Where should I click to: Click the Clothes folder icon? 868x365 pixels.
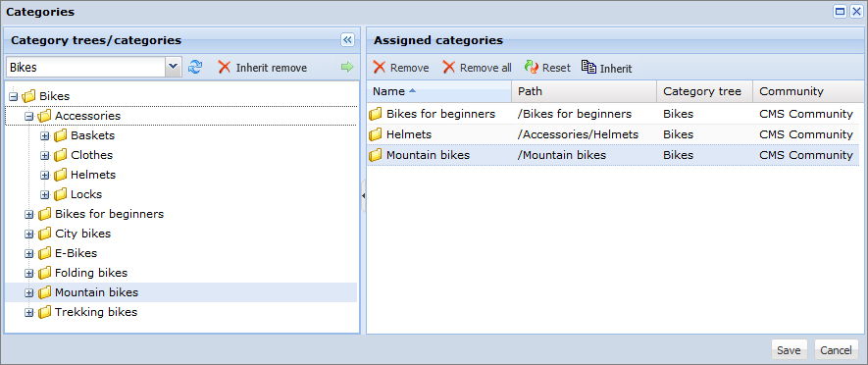point(61,156)
